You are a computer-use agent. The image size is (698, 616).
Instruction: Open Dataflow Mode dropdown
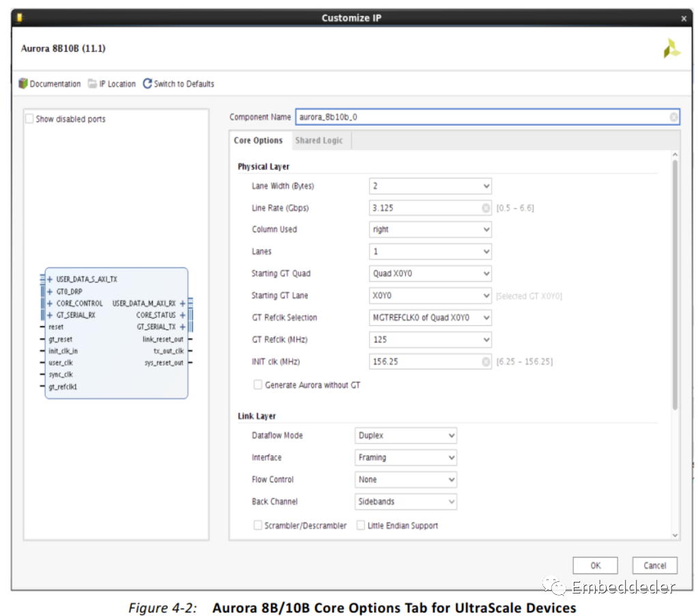pyautogui.click(x=405, y=435)
